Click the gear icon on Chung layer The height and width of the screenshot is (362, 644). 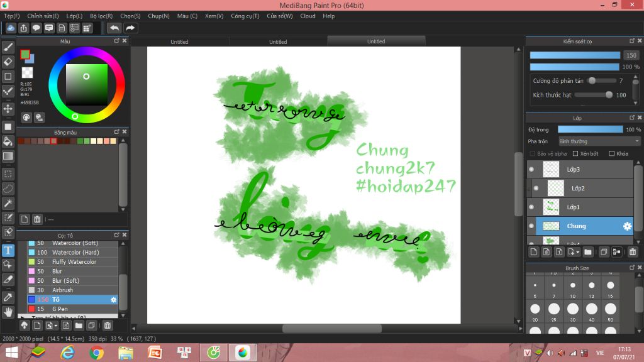point(627,226)
